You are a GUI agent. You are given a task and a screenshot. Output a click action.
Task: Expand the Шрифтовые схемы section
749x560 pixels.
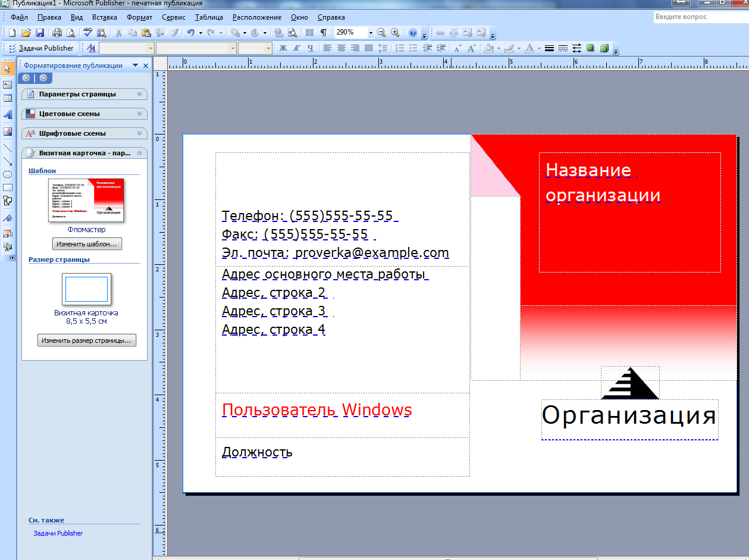(x=84, y=133)
